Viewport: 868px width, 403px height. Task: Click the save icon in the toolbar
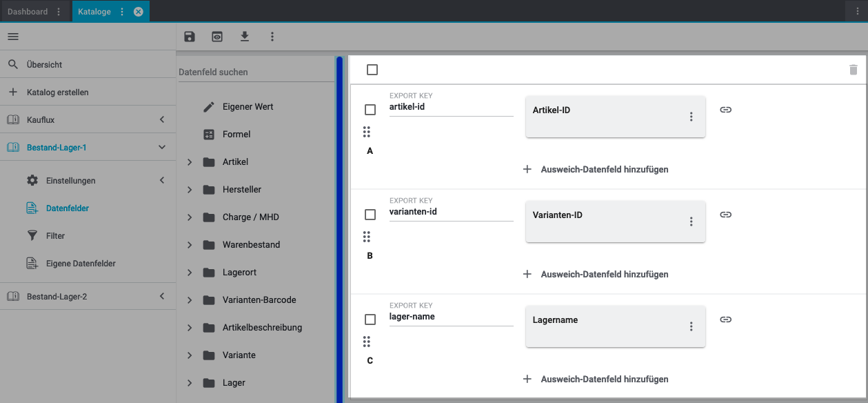pyautogui.click(x=190, y=37)
